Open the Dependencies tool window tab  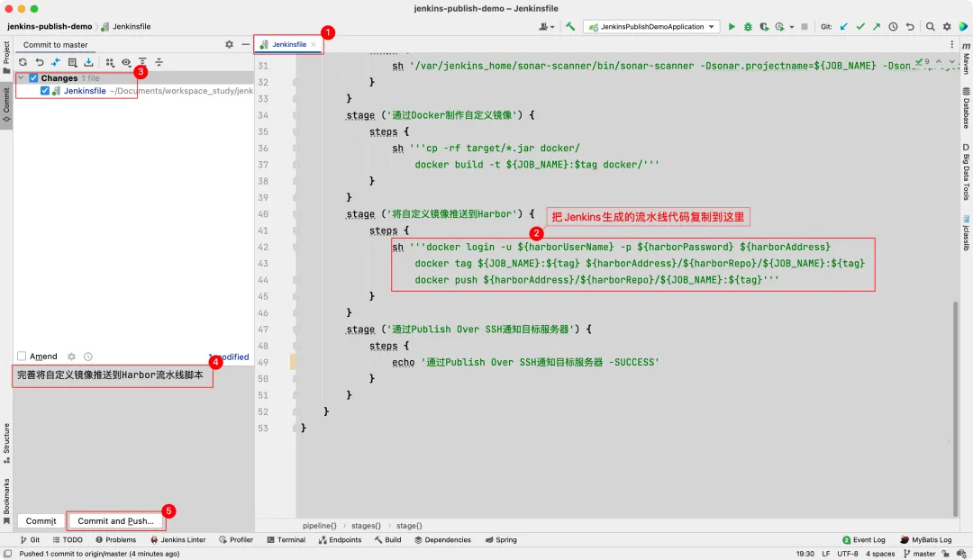point(442,539)
